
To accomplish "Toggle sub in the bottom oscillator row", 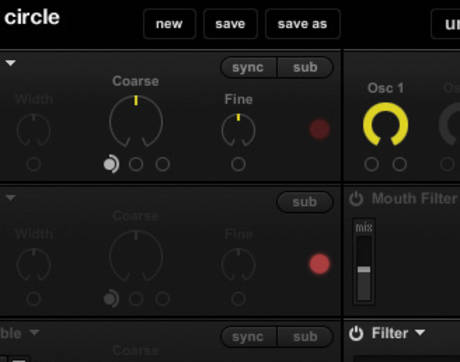I will pyautogui.click(x=305, y=337).
